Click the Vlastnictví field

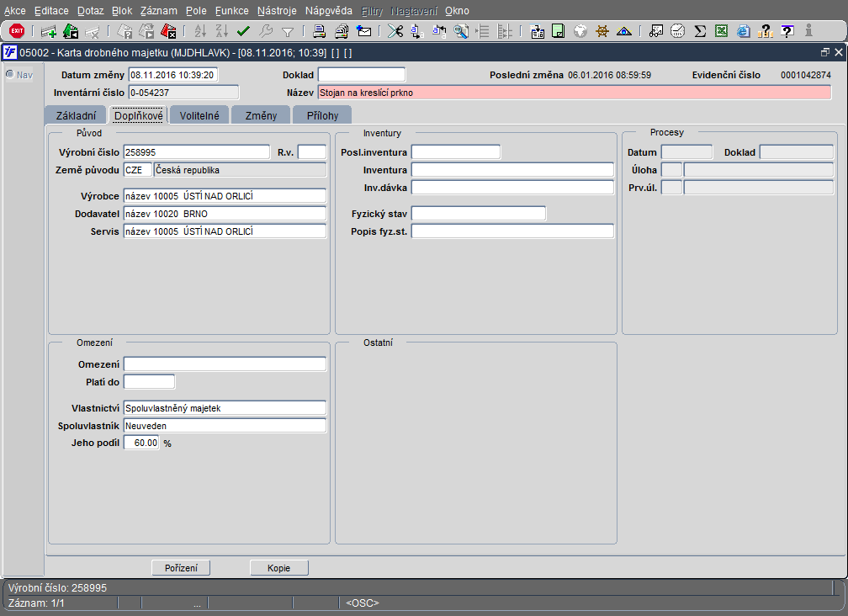click(x=225, y=408)
